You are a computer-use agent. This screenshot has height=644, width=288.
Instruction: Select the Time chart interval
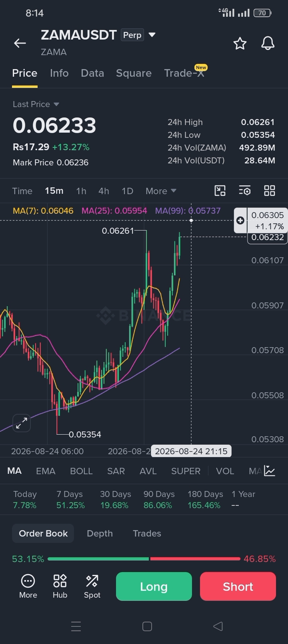coord(22,191)
